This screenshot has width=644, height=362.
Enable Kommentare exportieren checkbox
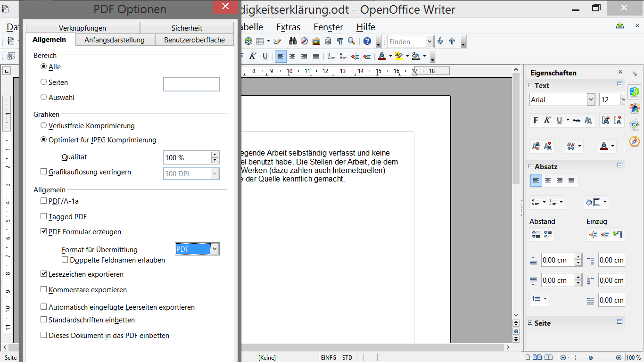point(44,289)
